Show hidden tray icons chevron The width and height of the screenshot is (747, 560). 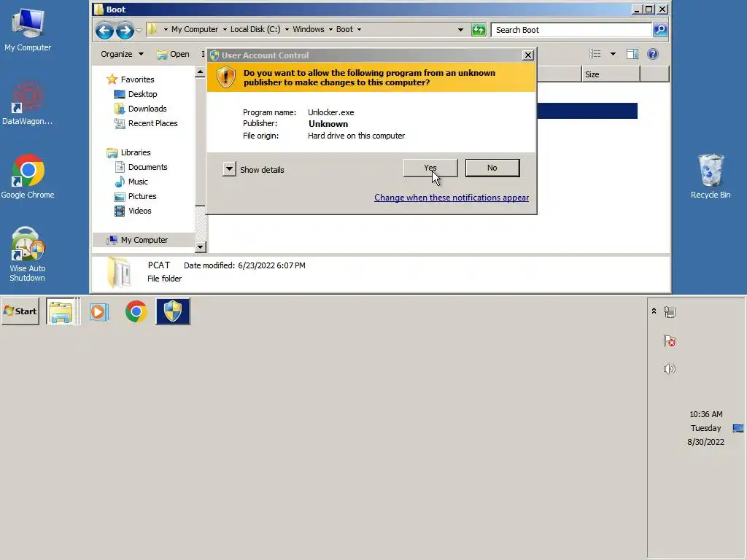(654, 311)
